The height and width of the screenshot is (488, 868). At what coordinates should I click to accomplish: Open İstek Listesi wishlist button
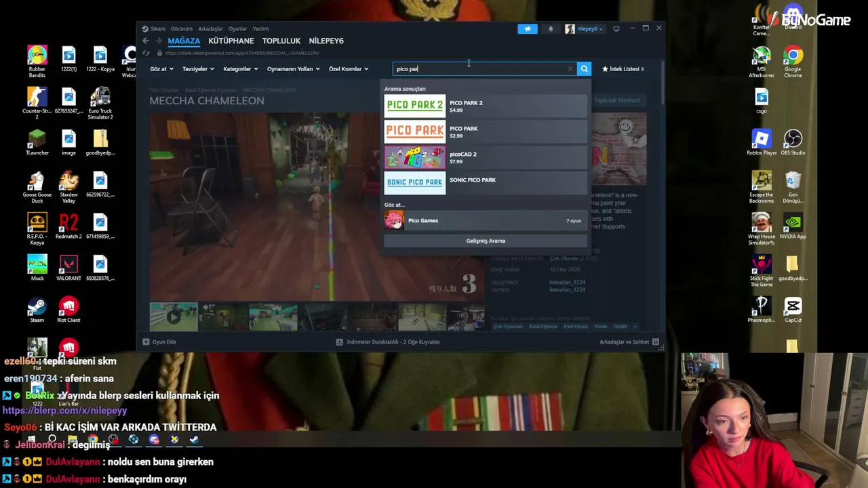click(623, 68)
